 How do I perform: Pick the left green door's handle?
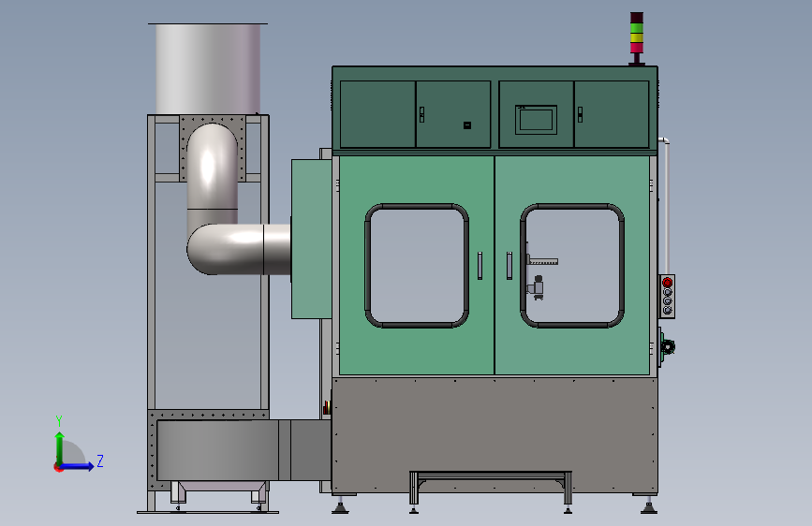click(480, 266)
